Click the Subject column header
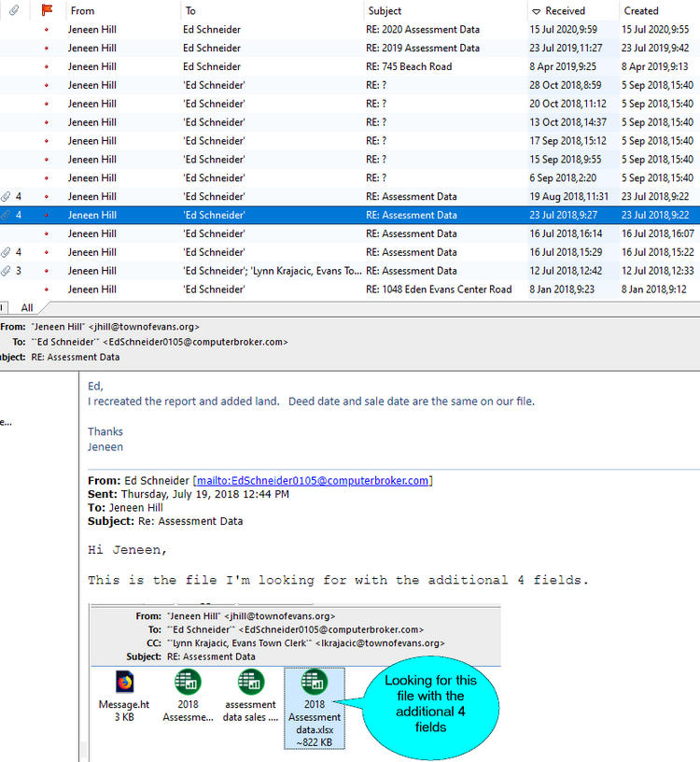The width and height of the screenshot is (700, 762). (385, 10)
